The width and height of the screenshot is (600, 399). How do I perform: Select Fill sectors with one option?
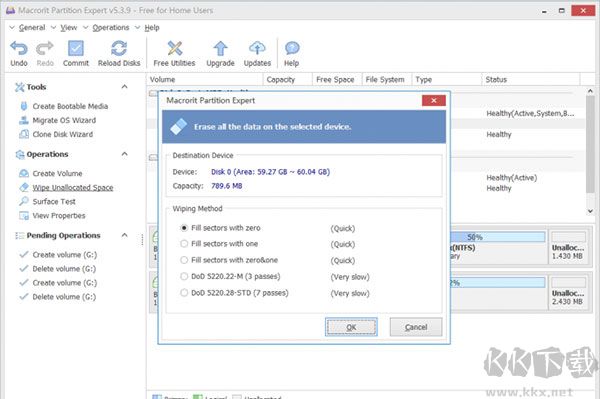184,244
